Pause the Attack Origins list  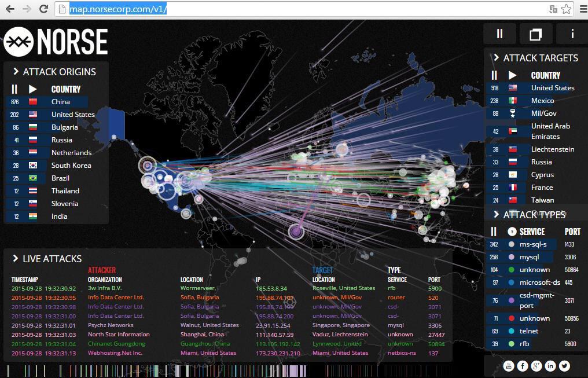(x=14, y=89)
